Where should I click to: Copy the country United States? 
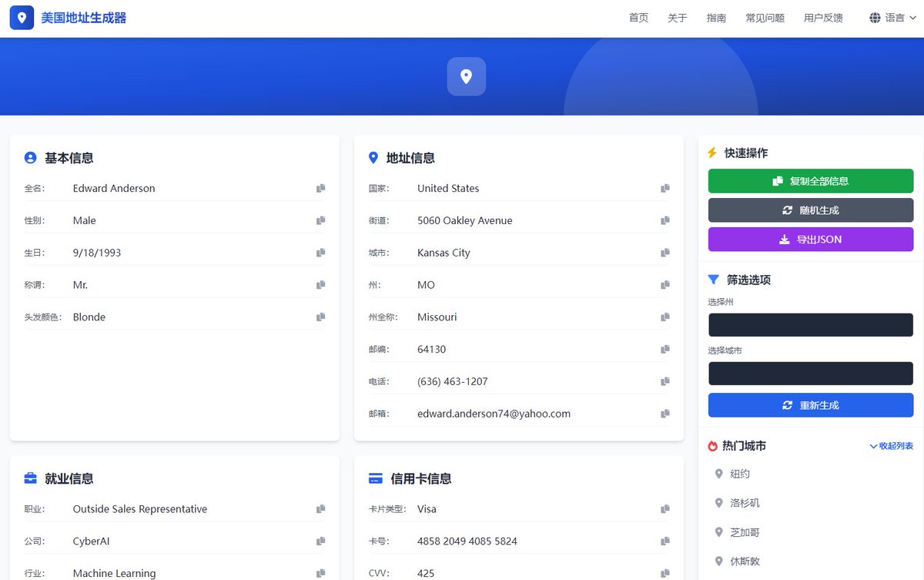click(665, 188)
